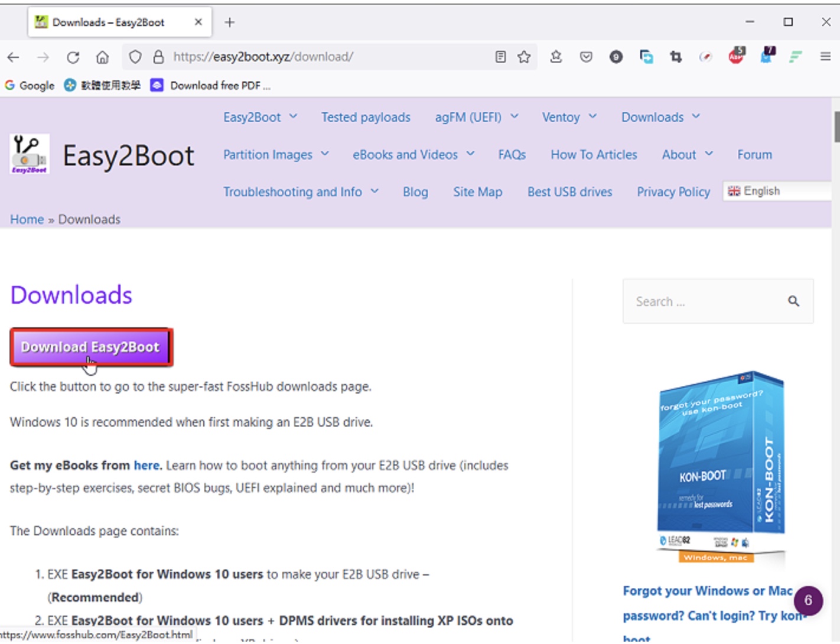Open the browser home page icon
This screenshot has width=840, height=644.
[102, 57]
